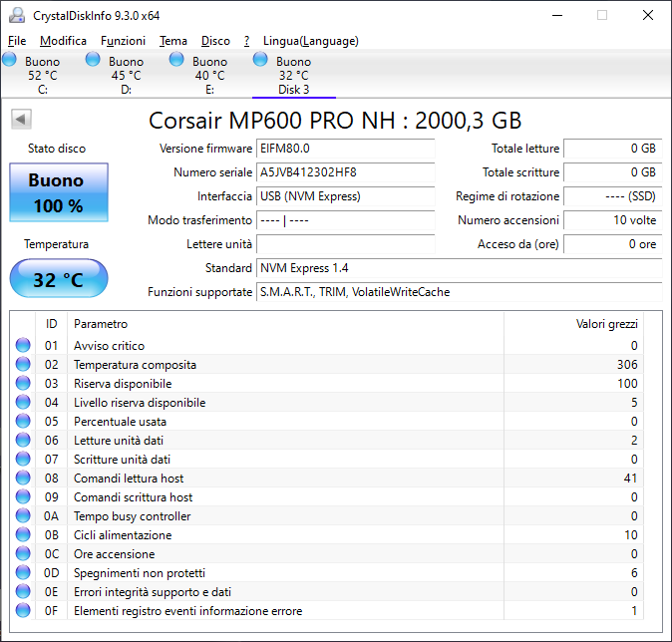Image resolution: width=672 pixels, height=642 pixels.
Task: Click the previous disk arrow button
Action: click(21, 119)
